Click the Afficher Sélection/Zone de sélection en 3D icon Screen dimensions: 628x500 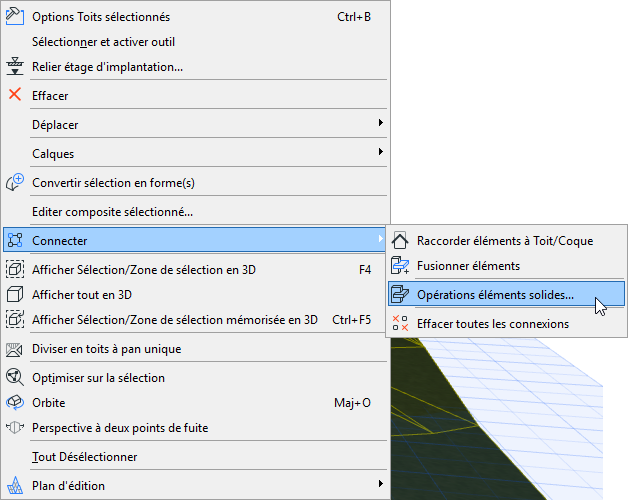(x=15, y=269)
